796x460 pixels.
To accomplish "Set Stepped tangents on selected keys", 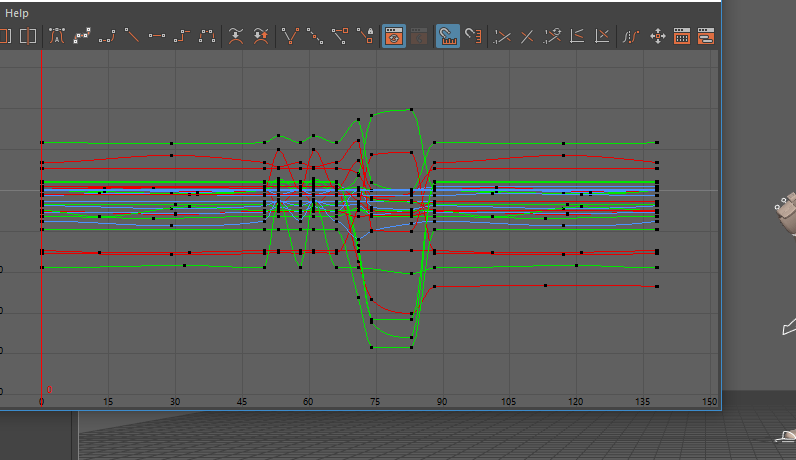I will [181, 36].
